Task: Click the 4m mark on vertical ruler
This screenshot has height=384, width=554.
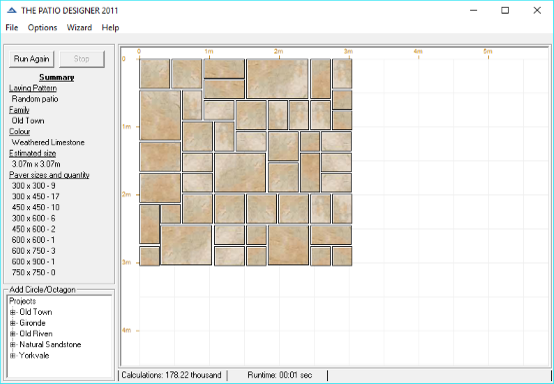Action: 127,330
